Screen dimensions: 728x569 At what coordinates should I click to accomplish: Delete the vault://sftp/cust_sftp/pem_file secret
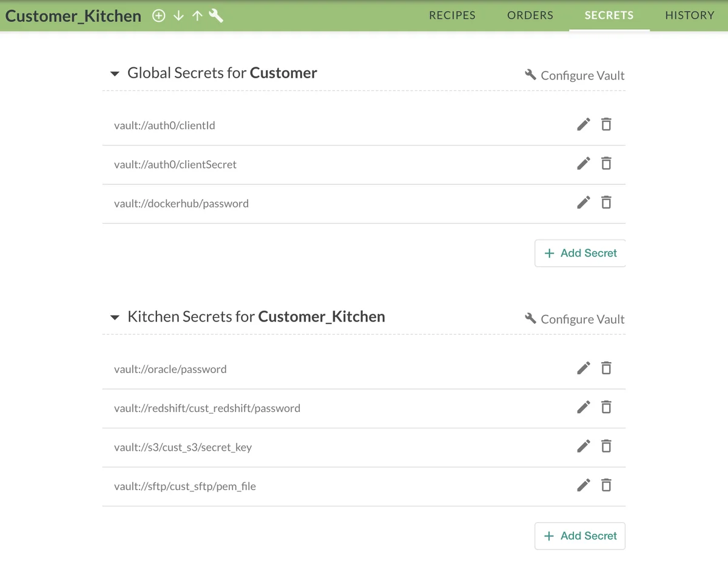click(x=606, y=485)
